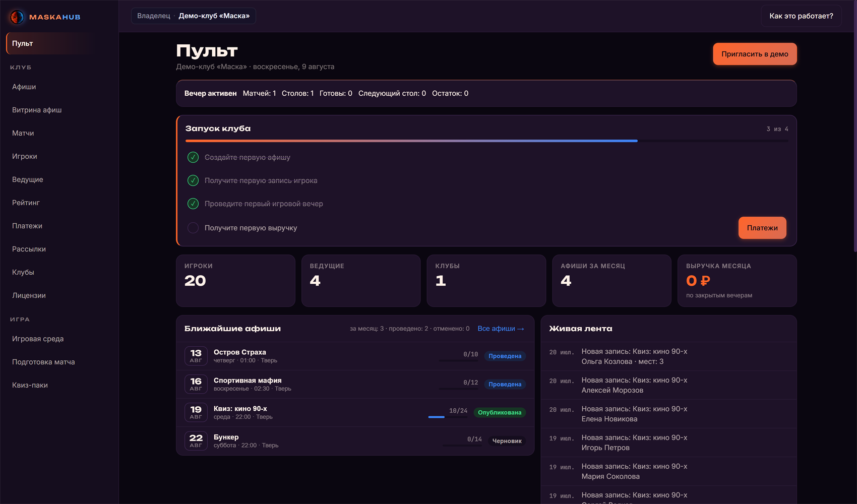
Task: Open the Квиз: кино 90-х event row
Action: pyautogui.click(x=355, y=412)
